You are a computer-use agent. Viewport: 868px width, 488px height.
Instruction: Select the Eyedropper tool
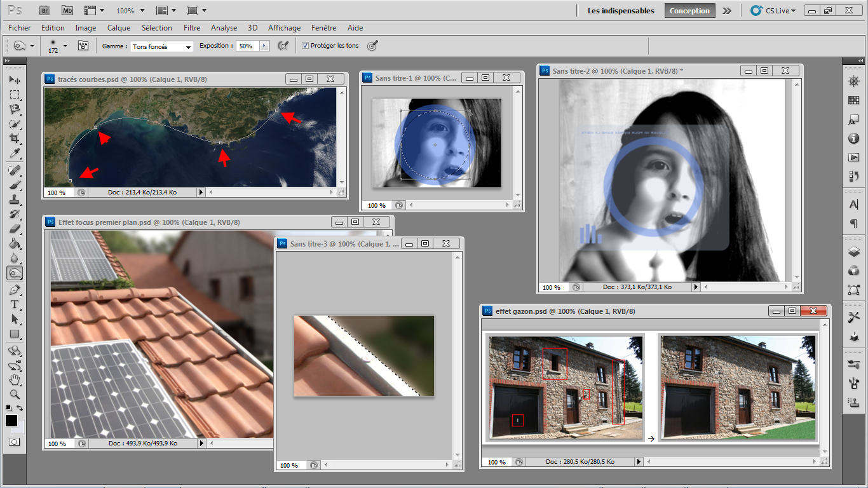click(x=15, y=154)
